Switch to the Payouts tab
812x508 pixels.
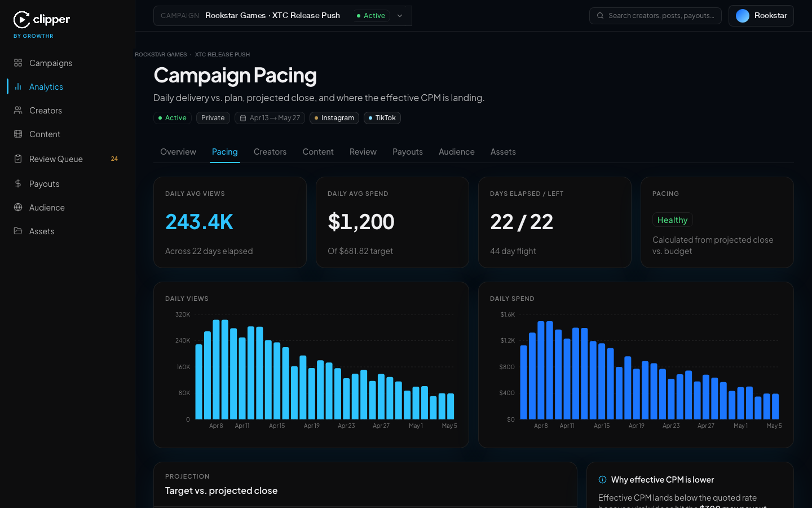click(x=408, y=152)
